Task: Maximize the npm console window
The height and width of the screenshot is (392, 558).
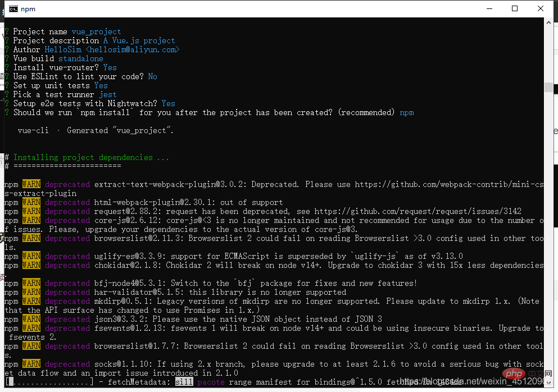Action: point(515,8)
